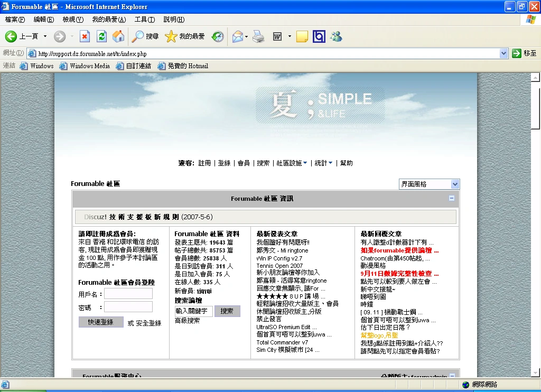
Task: Stop page loading with the red X icon
Action: 85,36
